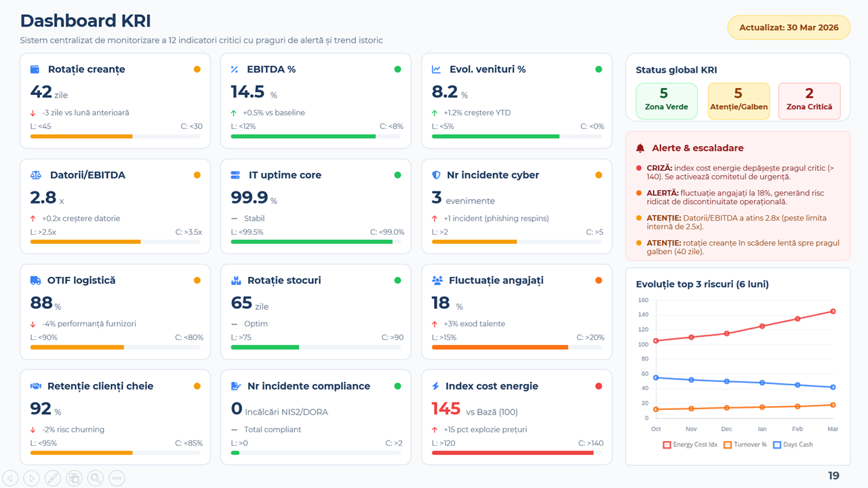
Task: Click the orange status dot on Fluctuație angajați
Action: click(598, 280)
